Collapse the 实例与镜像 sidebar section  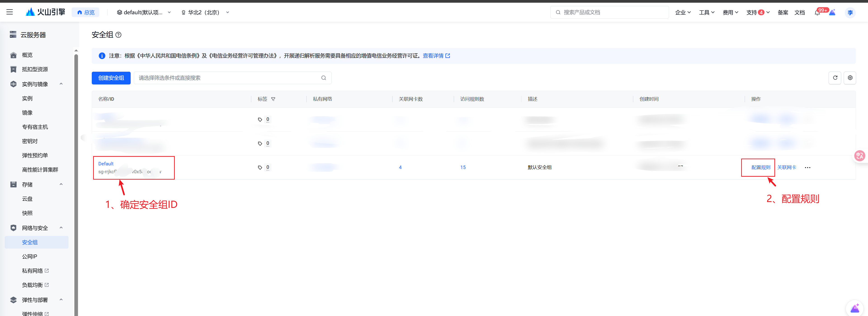click(61, 84)
